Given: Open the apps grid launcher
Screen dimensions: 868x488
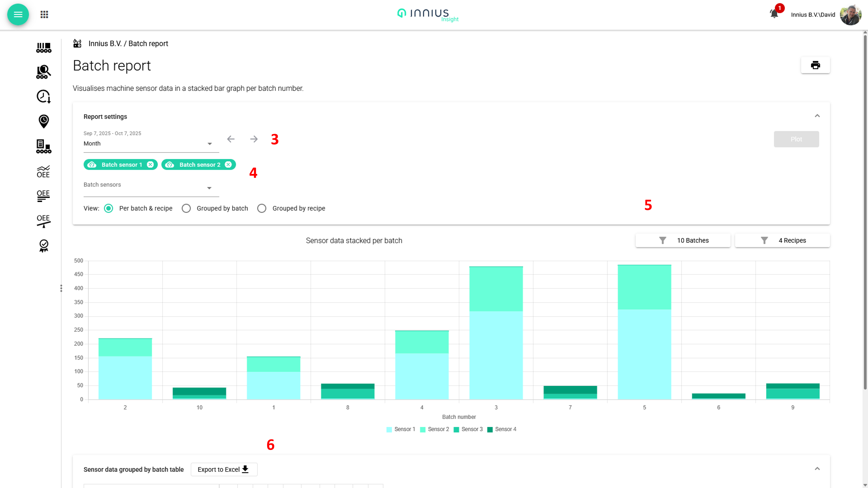Looking at the screenshot, I should (44, 14).
